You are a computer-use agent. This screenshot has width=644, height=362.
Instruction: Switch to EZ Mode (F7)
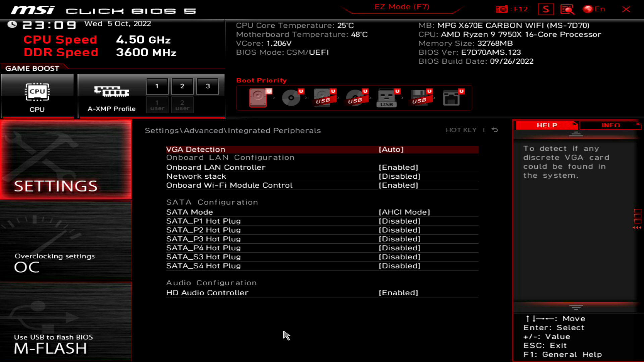point(401,7)
